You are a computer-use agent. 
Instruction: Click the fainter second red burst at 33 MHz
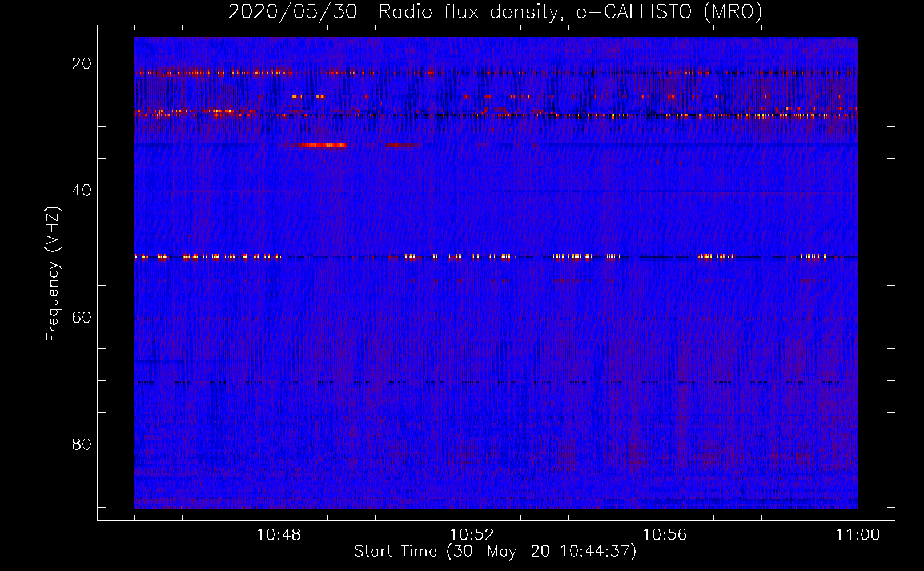[x=403, y=145]
